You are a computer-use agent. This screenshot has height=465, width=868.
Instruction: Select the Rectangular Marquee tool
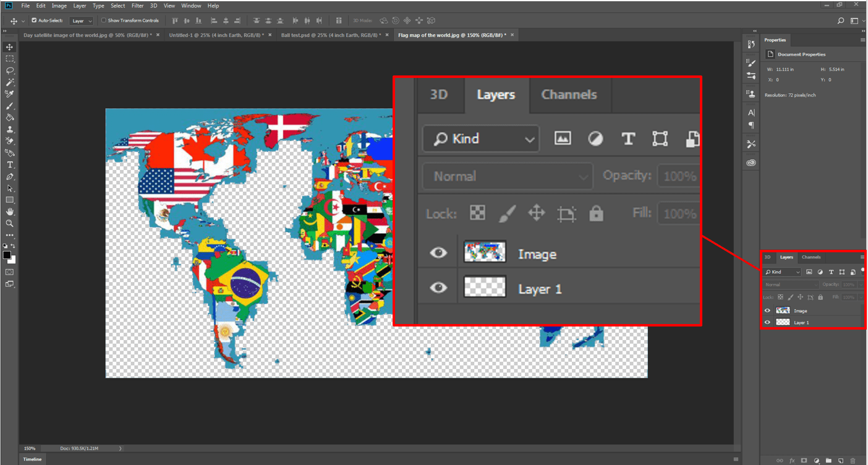pos(9,59)
